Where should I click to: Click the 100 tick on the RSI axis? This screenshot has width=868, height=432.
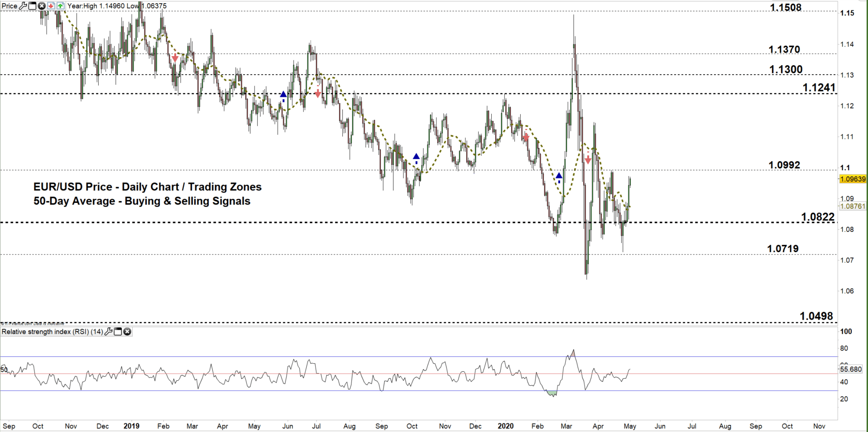[x=846, y=331]
